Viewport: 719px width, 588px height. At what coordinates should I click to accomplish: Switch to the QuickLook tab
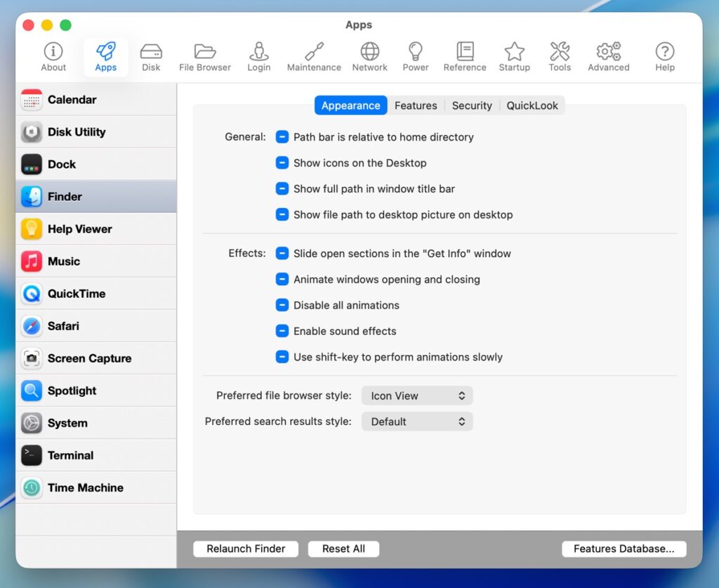[532, 105]
